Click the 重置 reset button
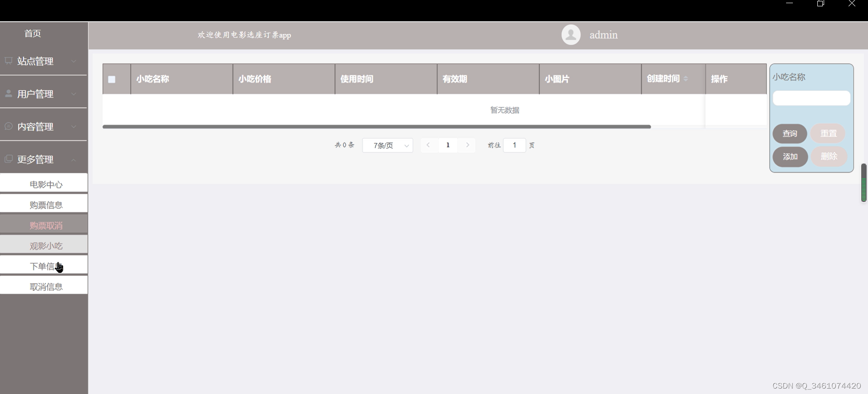This screenshot has height=394, width=868. click(x=828, y=134)
